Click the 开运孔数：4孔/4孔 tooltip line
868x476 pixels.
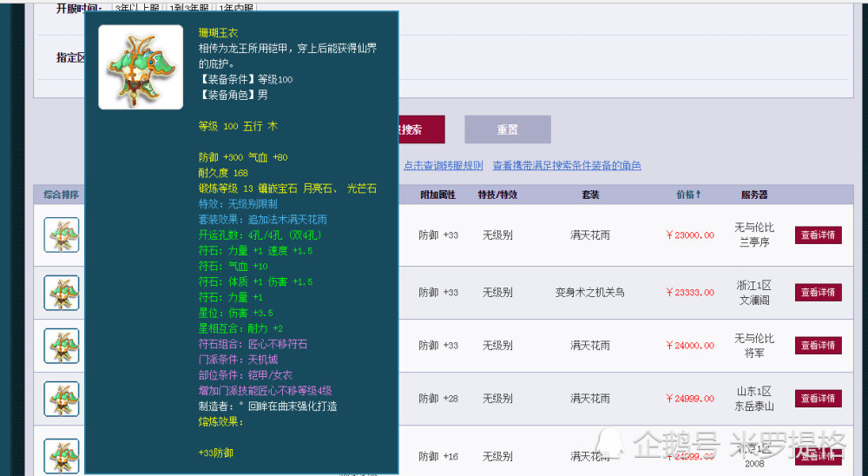point(260,235)
